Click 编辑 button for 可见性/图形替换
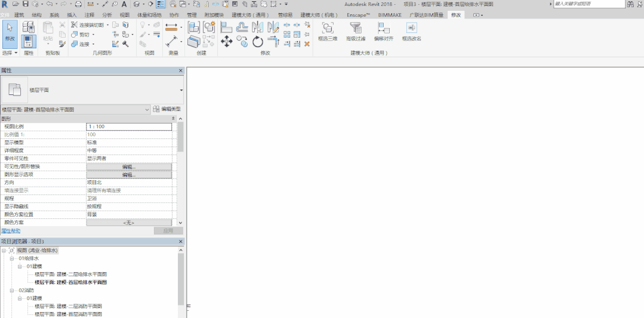This screenshot has height=318, width=644. tap(129, 167)
